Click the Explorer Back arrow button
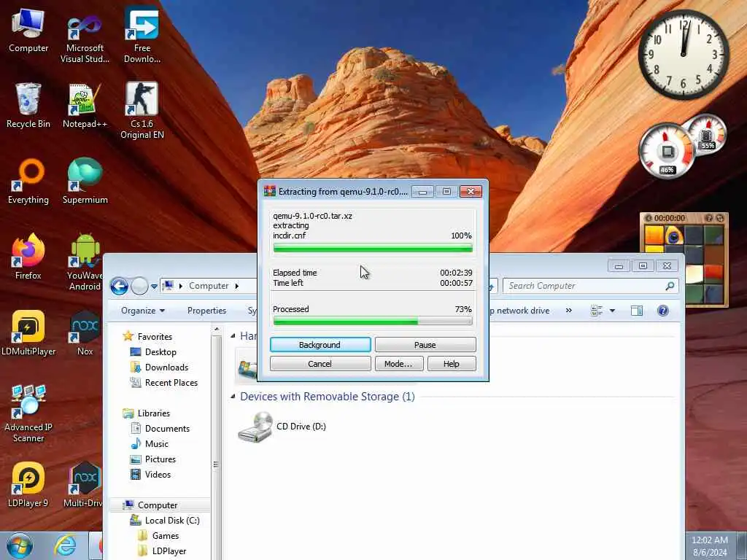This screenshot has height=560, width=747. (x=119, y=286)
